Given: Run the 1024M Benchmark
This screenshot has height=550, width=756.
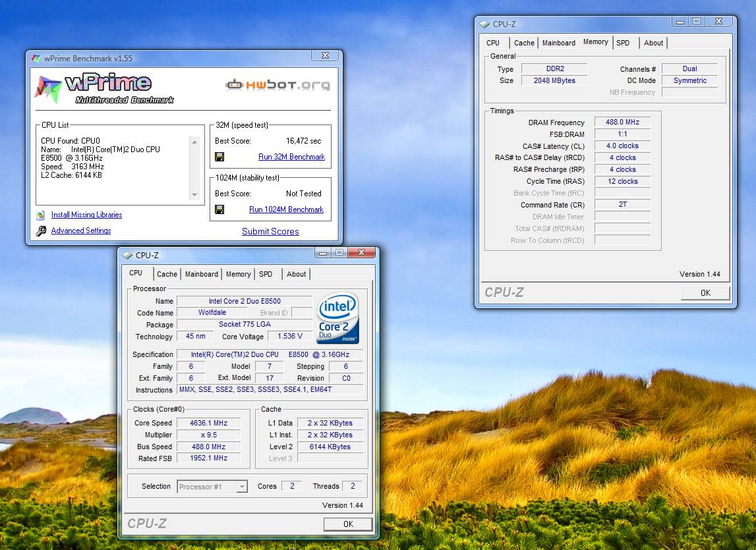Looking at the screenshot, I should tap(286, 209).
